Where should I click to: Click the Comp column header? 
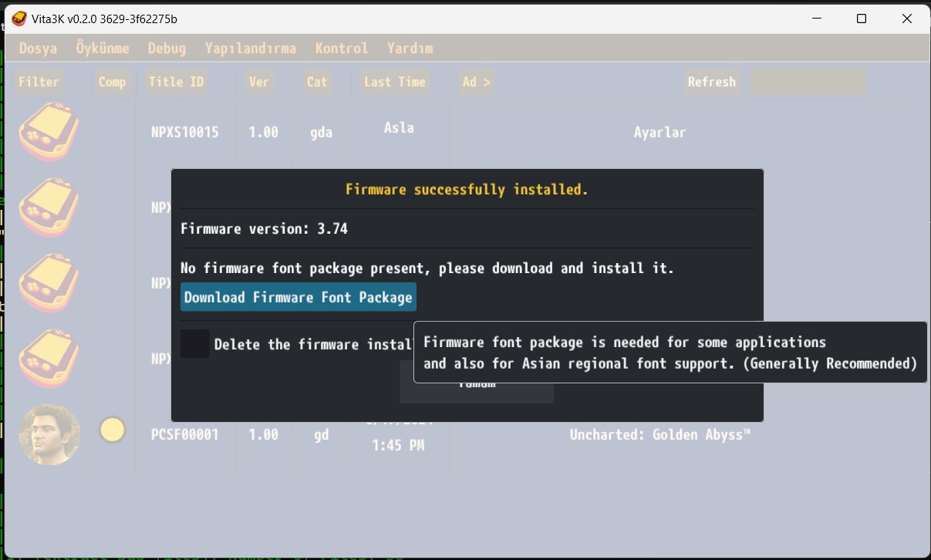[112, 82]
